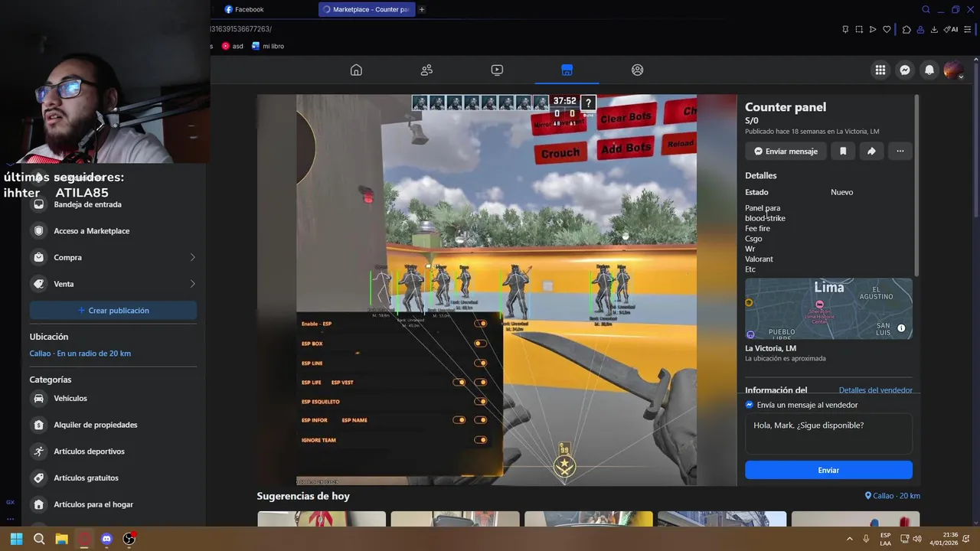980x551 pixels.
Task: Click the Enviar mensaje button
Action: coord(786,151)
